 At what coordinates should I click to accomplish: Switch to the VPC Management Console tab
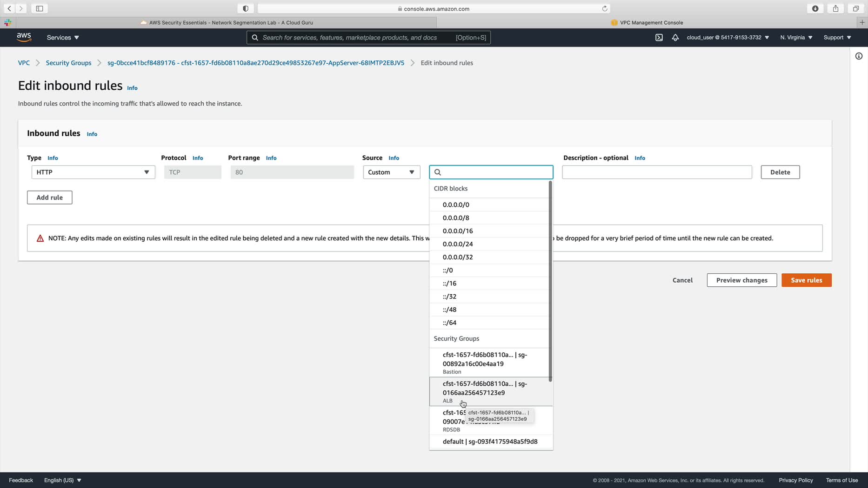click(x=647, y=22)
